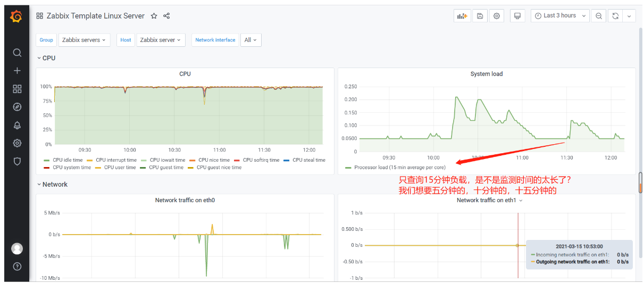Open the Explore compass icon

[x=17, y=107]
